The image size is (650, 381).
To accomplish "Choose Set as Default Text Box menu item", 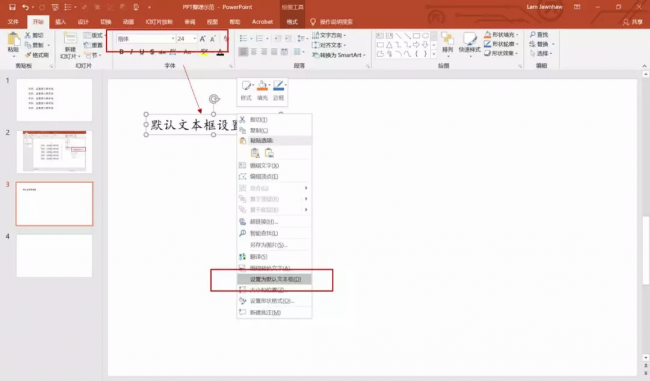I will coord(274,279).
